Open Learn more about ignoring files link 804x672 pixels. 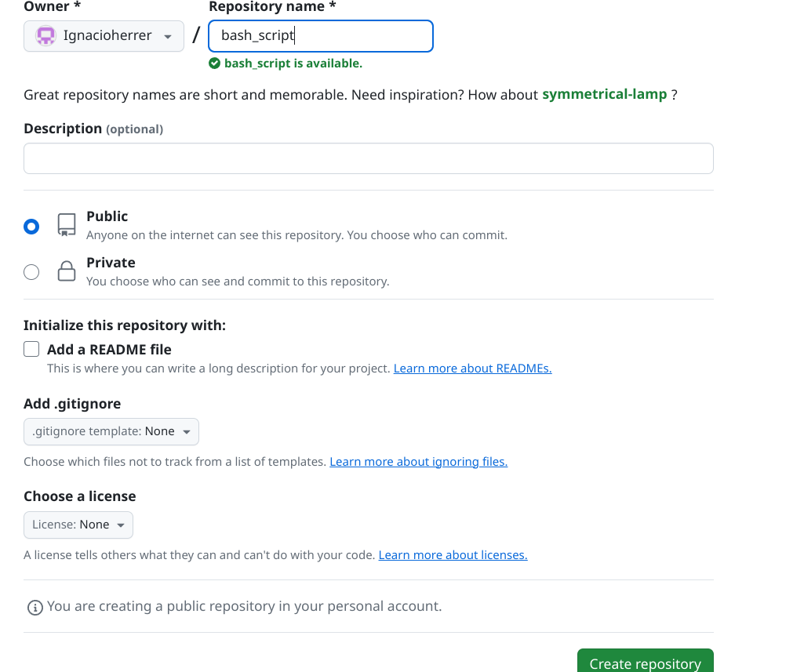[x=418, y=461]
